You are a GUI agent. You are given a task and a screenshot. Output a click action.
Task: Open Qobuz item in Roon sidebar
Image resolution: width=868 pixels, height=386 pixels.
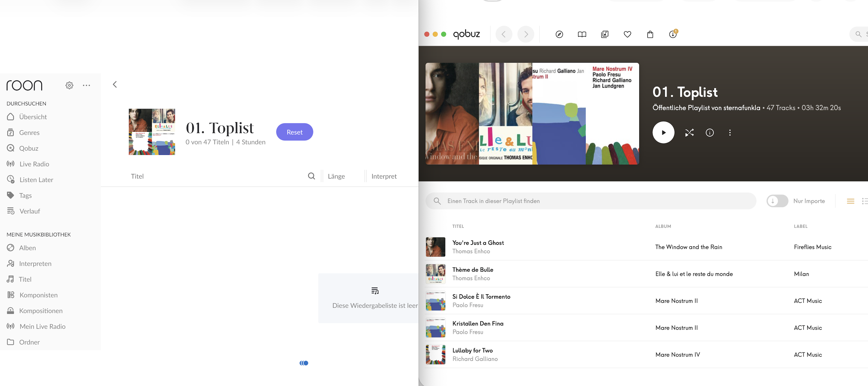click(x=28, y=148)
